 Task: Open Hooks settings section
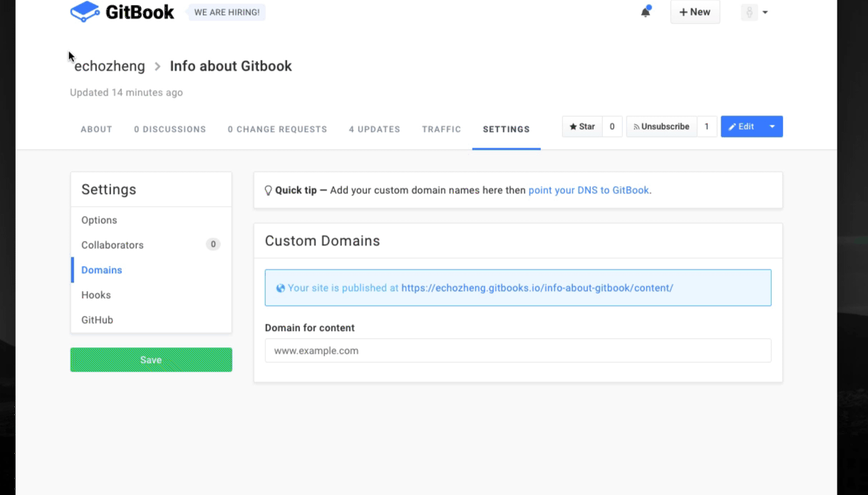pyautogui.click(x=151, y=295)
